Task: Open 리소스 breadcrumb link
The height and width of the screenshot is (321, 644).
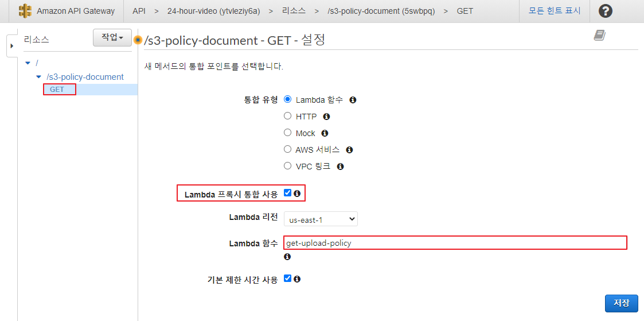Action: coord(294,11)
